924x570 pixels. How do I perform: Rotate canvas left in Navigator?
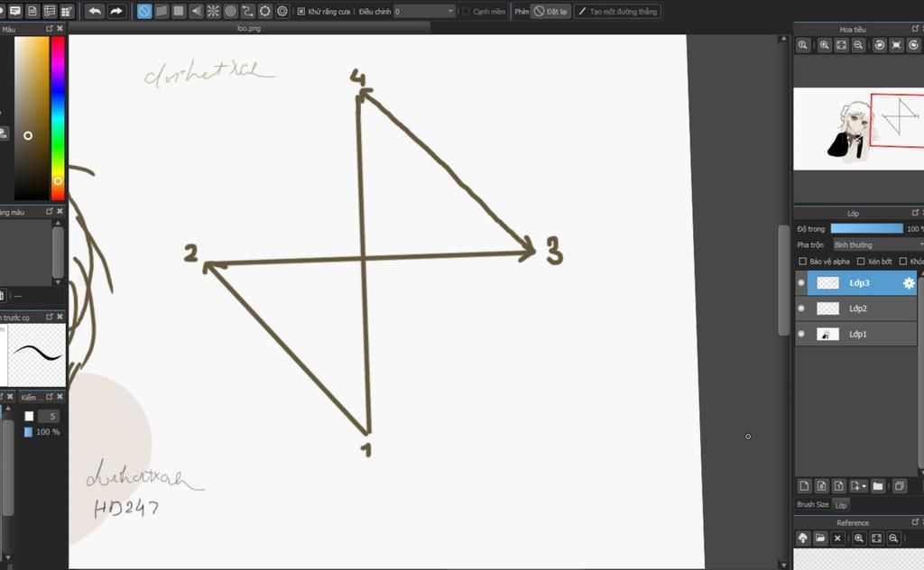coord(879,45)
